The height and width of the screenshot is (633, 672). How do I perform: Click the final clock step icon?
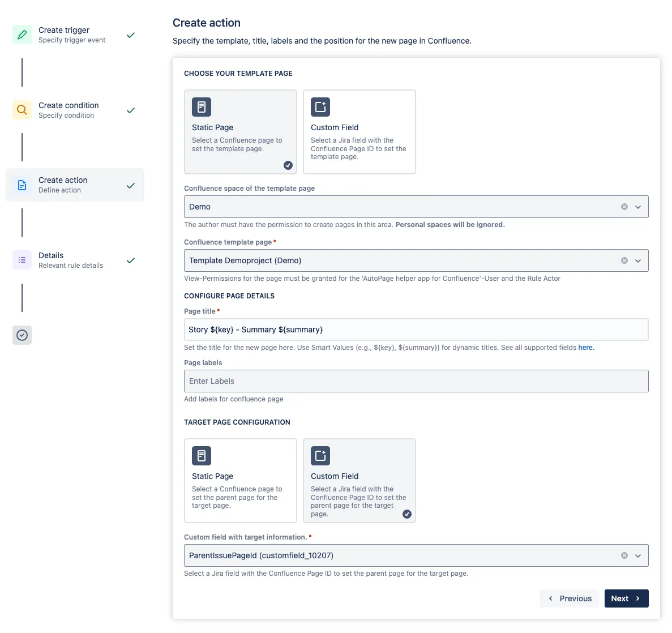pos(22,335)
